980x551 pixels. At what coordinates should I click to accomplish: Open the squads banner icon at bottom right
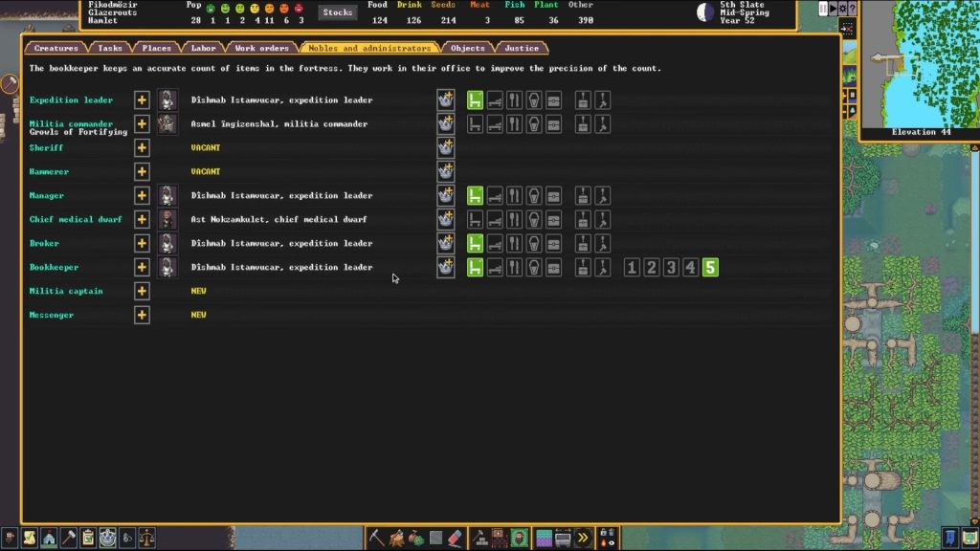950,538
